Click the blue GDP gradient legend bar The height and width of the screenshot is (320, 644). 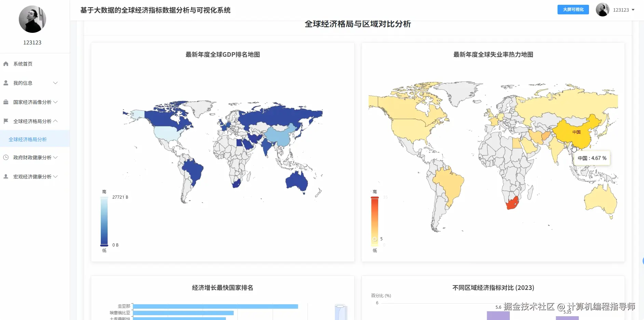pos(104,221)
